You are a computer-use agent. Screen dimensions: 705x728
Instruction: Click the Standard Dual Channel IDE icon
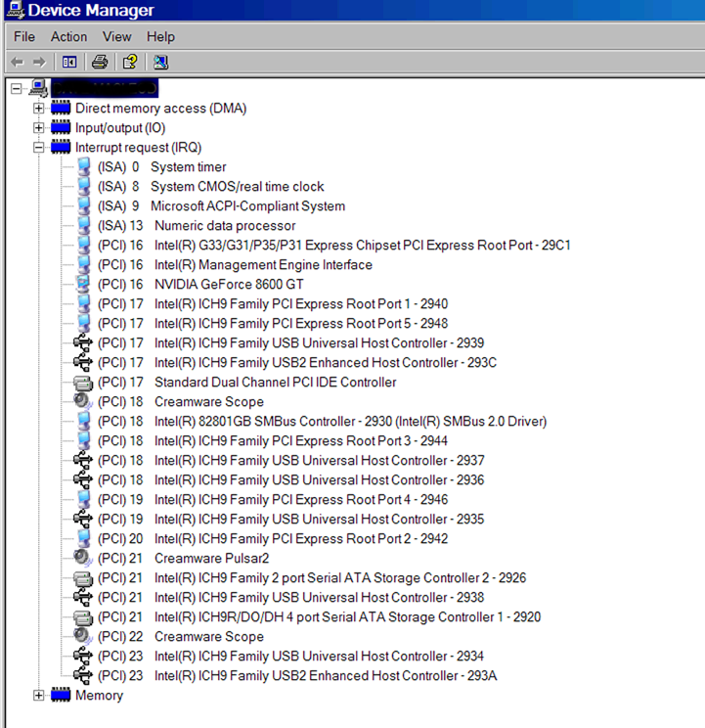pyautogui.click(x=83, y=383)
